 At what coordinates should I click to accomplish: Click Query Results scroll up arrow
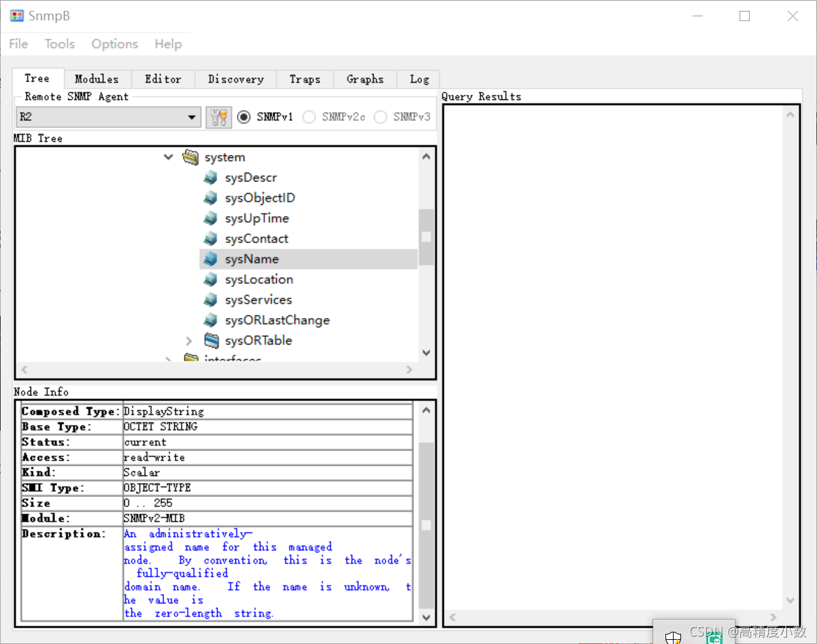pos(790,115)
